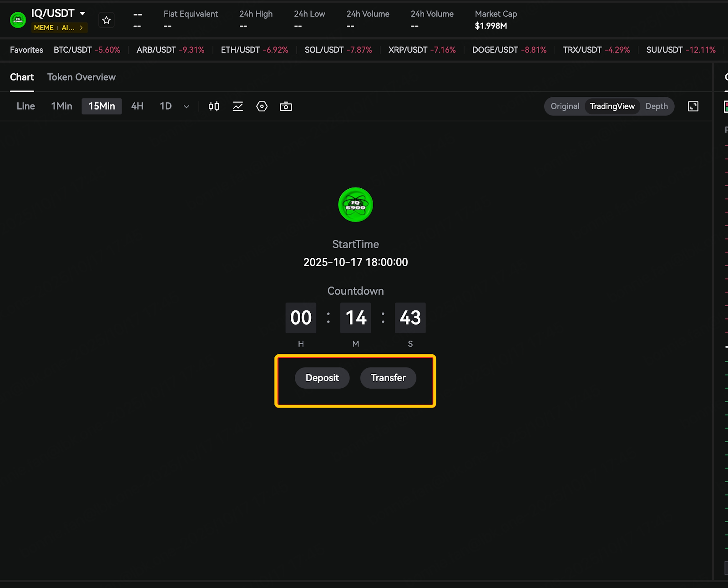Add IQ/USDT to favorites with star icon

pyautogui.click(x=106, y=20)
